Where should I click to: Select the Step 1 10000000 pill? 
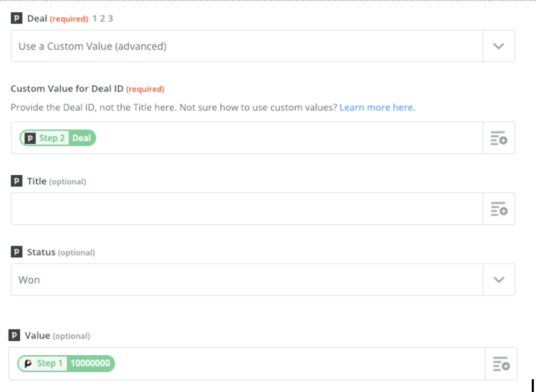[x=66, y=363]
